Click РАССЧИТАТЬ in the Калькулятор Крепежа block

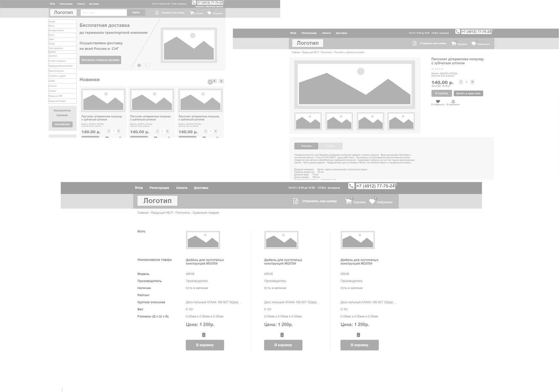62,124
